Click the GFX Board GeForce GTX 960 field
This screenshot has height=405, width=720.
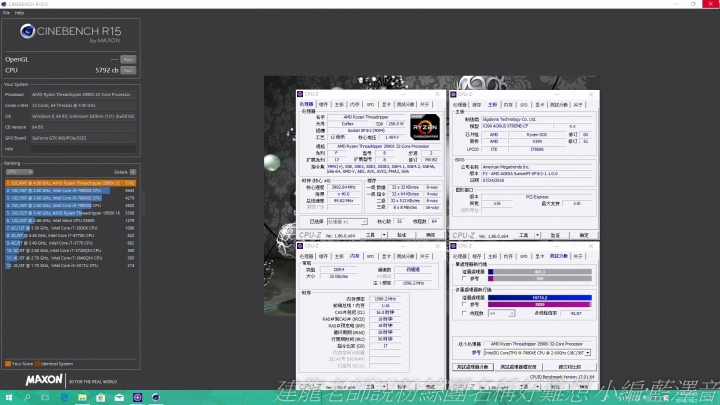tap(83, 138)
